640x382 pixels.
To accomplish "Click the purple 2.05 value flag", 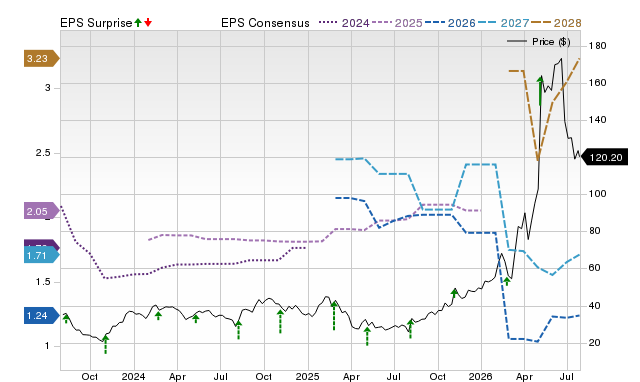I will [x=41, y=211].
